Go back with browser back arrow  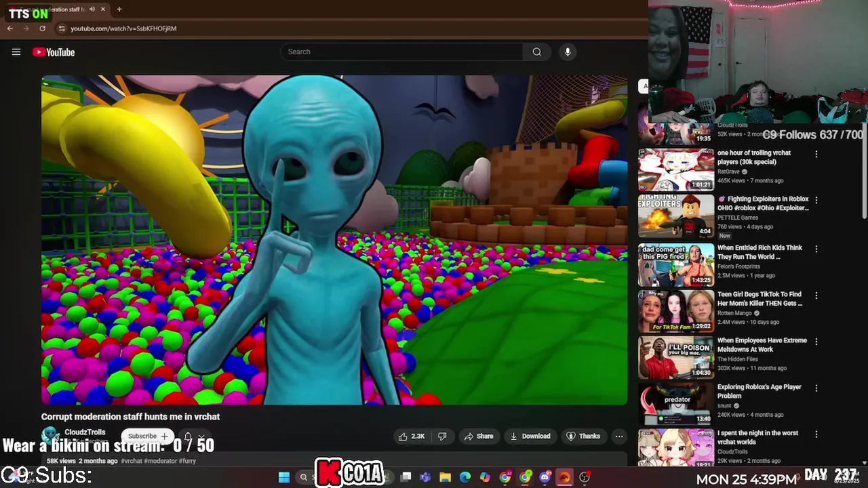[9, 28]
